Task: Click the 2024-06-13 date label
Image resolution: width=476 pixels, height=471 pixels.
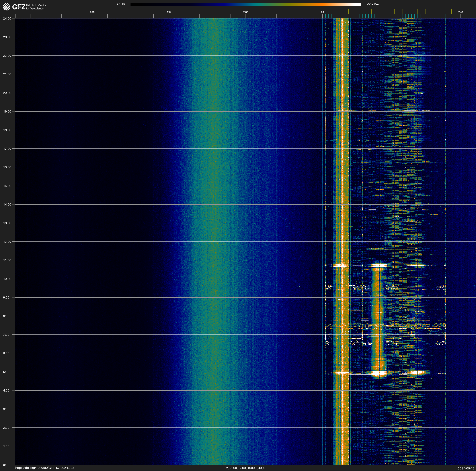Action: [466, 468]
